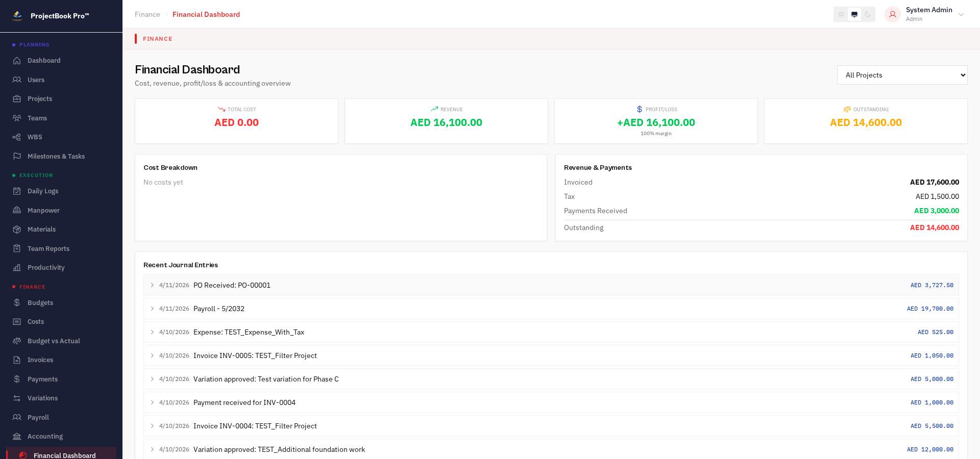Image resolution: width=980 pixels, height=459 pixels.
Task: Open the All Projects dropdown
Action: (x=902, y=75)
